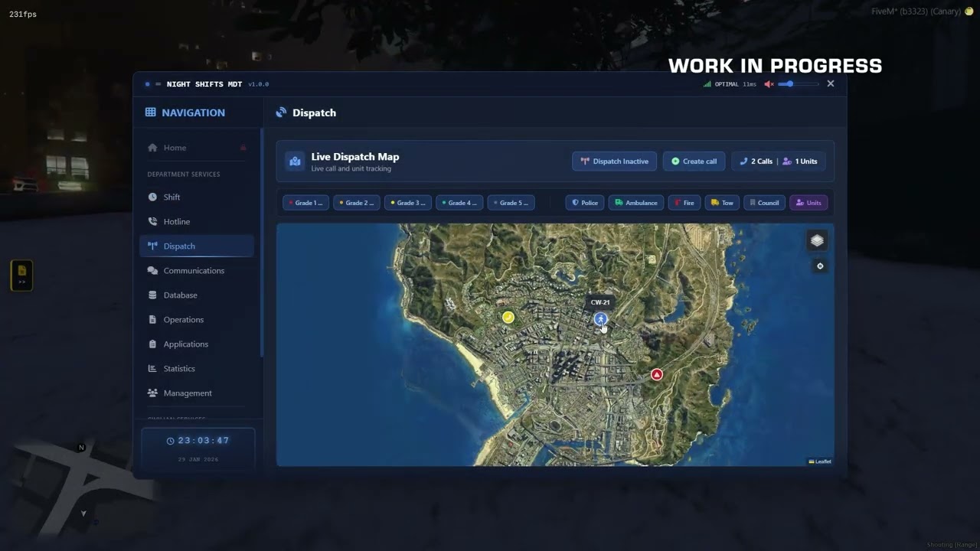Click the 23:03:47 clock display

198,441
